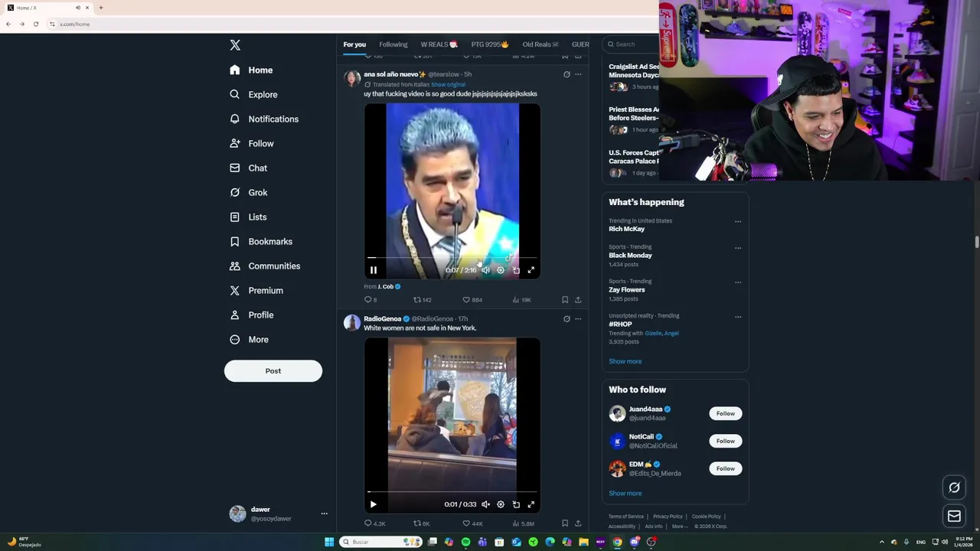This screenshot has width=980, height=551.
Task: Open account options next to dawer
Action: pos(324,514)
